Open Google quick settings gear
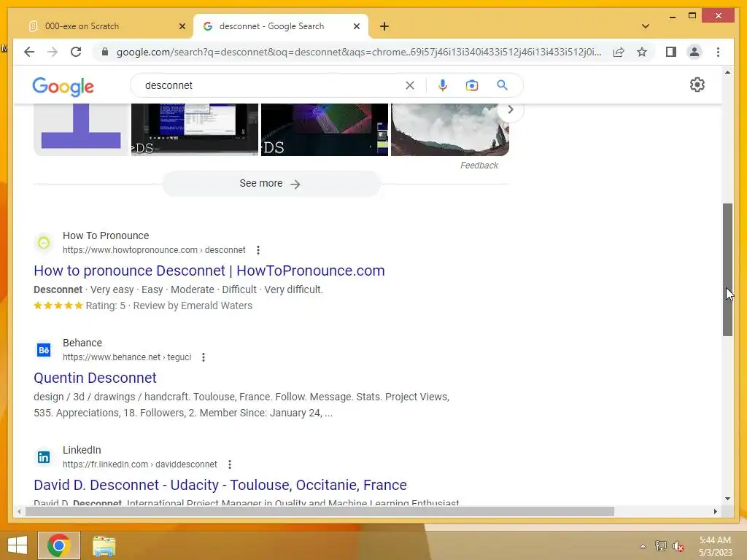The image size is (747, 560). coord(697,85)
